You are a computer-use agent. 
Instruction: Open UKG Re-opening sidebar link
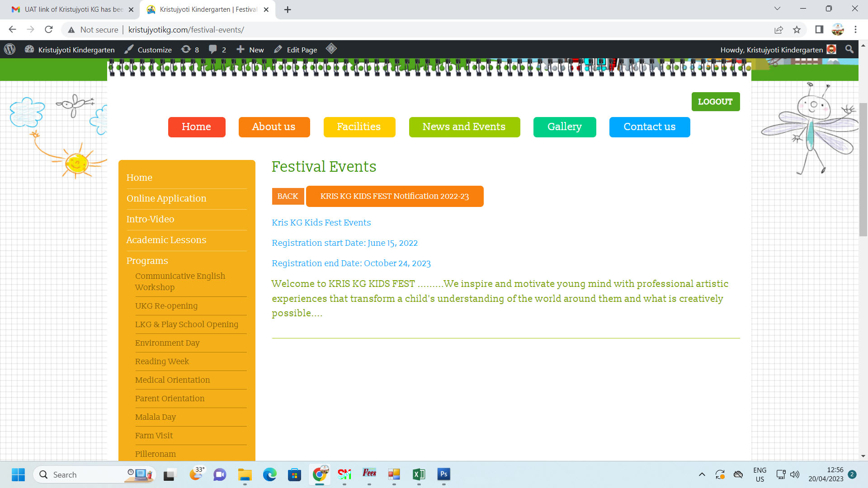(166, 306)
